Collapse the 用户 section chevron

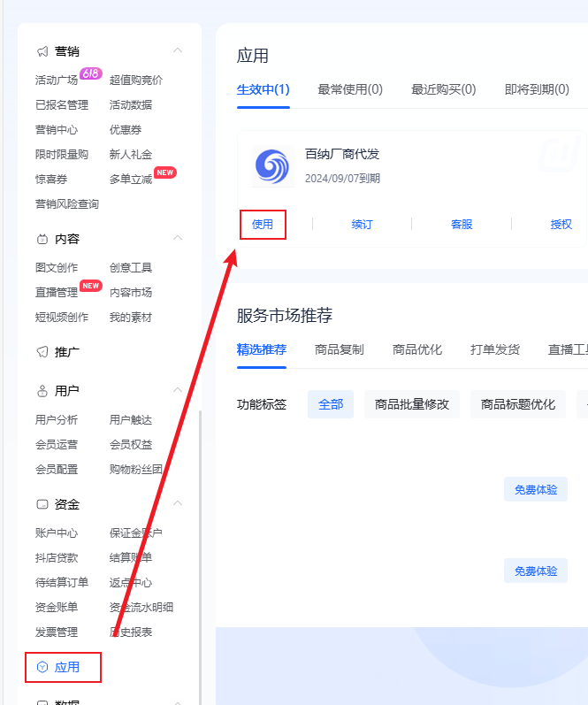tap(178, 389)
